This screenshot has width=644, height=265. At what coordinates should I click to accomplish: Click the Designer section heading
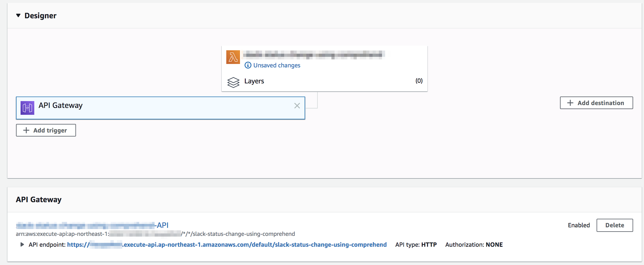click(x=40, y=16)
